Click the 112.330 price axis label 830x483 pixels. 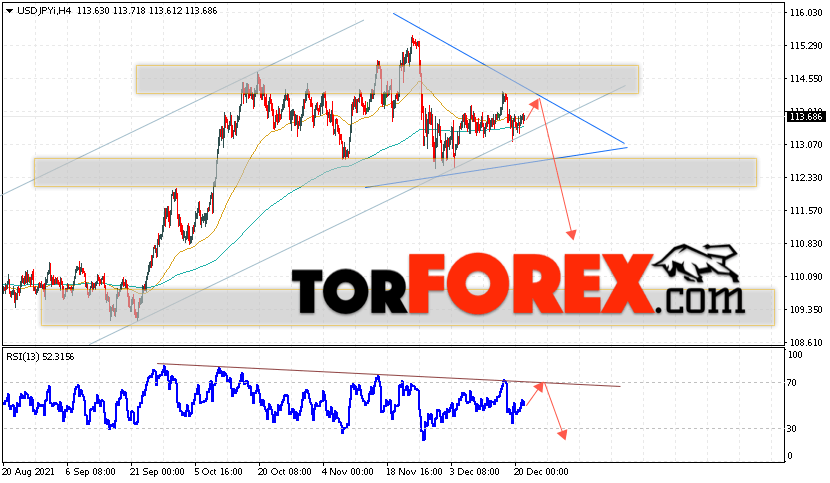coord(806,178)
